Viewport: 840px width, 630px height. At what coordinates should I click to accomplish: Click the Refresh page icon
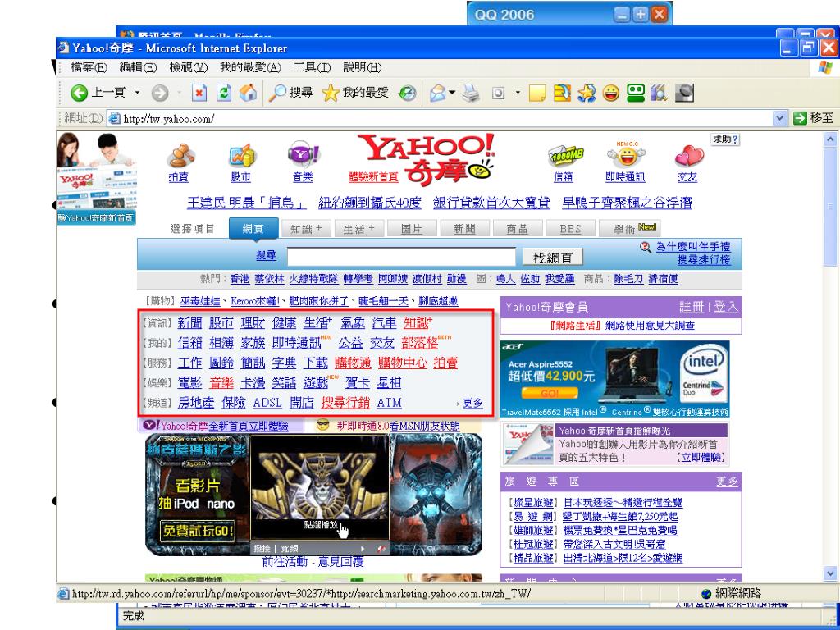(x=223, y=93)
